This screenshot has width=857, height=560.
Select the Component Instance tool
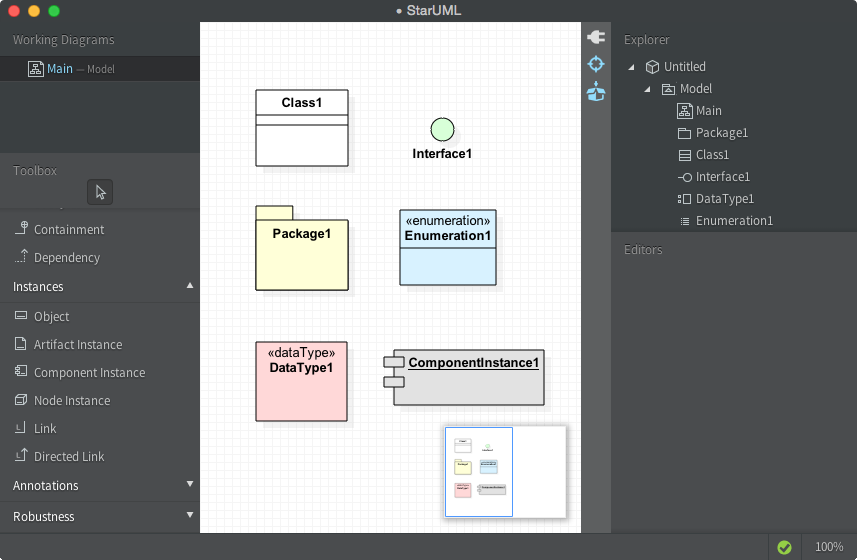(89, 372)
